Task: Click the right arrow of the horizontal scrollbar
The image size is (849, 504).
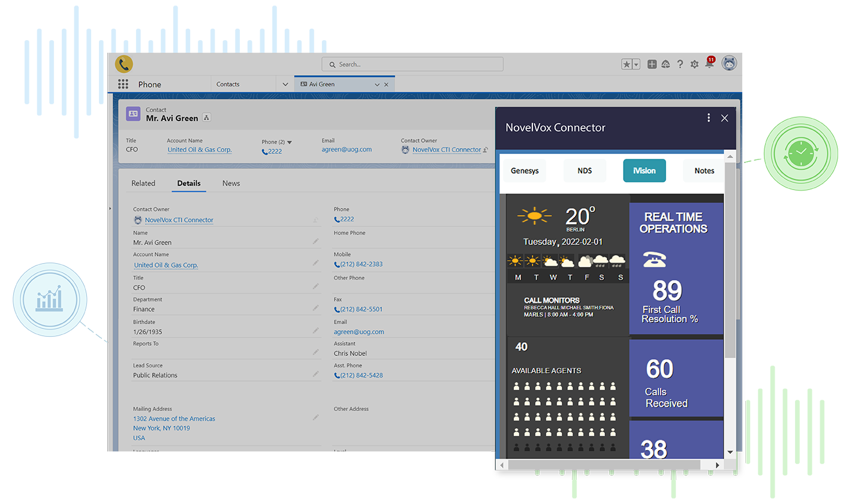Action: click(717, 464)
